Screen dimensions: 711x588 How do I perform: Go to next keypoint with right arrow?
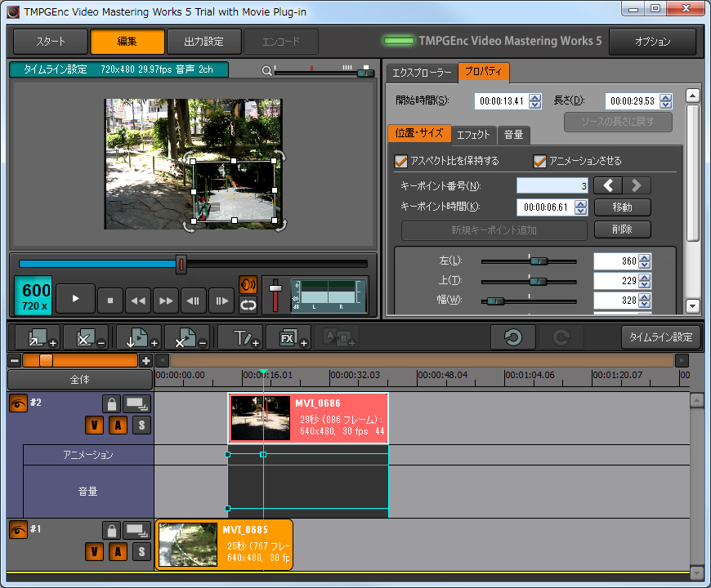pyautogui.click(x=637, y=185)
